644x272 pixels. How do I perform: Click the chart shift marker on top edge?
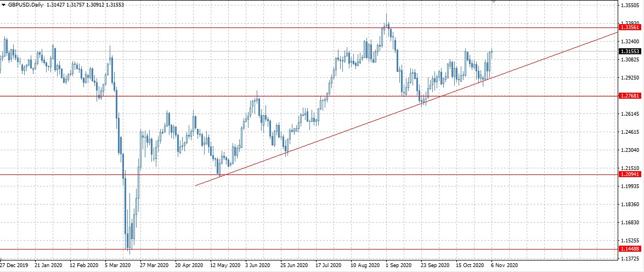click(x=494, y=2)
